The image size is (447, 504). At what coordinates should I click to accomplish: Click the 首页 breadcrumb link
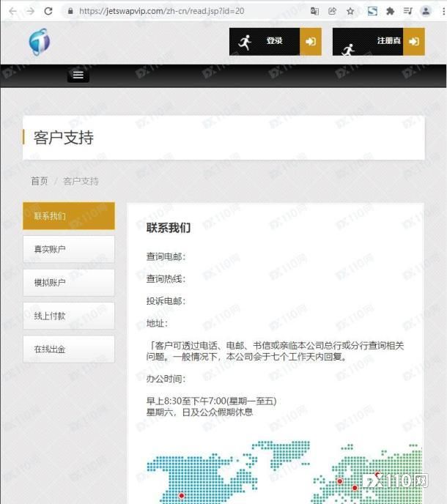click(x=40, y=181)
